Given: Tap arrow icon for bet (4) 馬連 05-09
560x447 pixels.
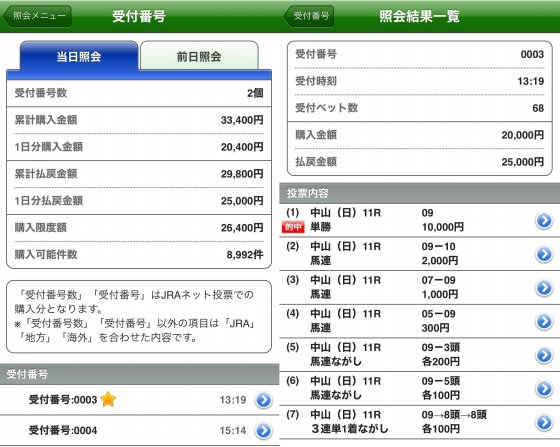Looking at the screenshot, I should coord(544,321).
